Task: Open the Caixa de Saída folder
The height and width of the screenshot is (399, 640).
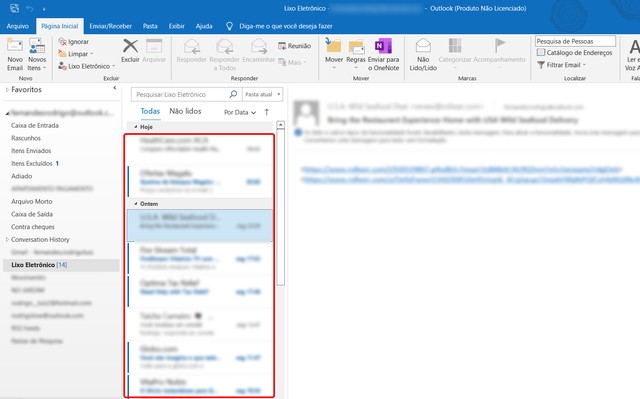Action: (x=32, y=214)
